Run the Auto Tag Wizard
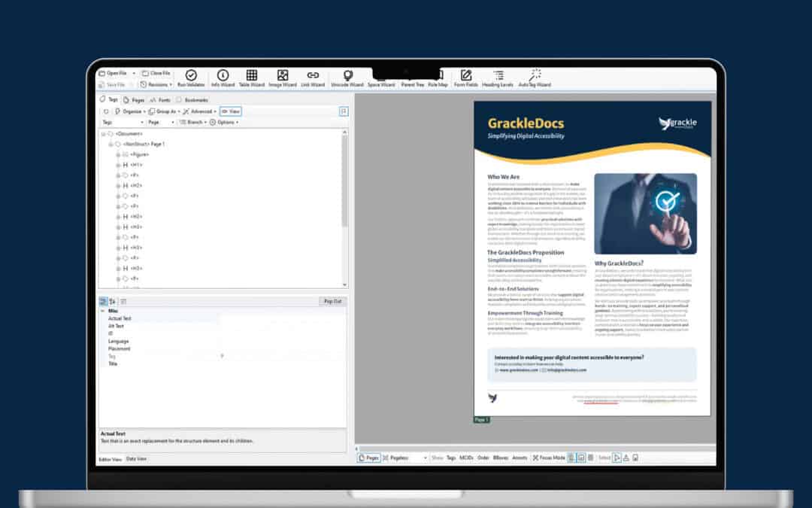812x508 pixels. [x=535, y=78]
